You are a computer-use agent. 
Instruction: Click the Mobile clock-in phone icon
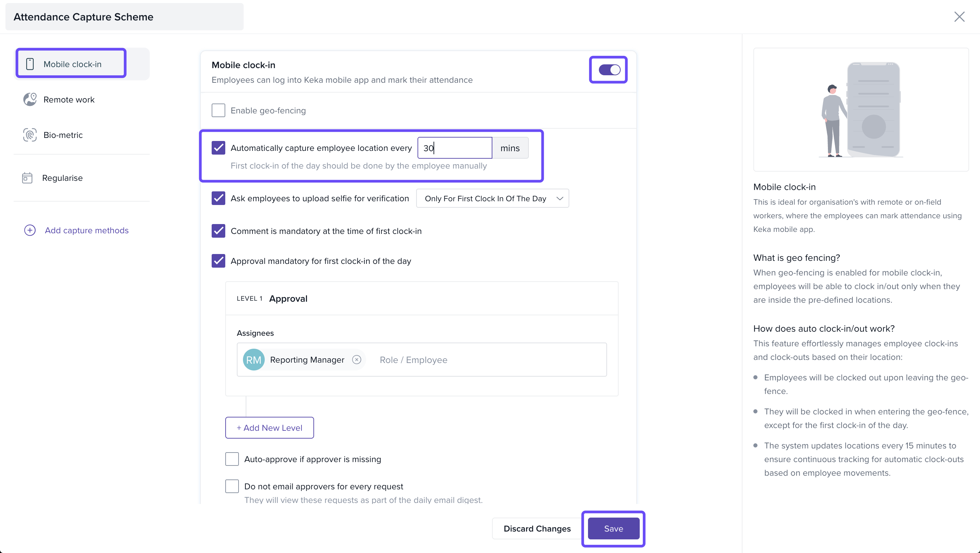click(x=30, y=64)
